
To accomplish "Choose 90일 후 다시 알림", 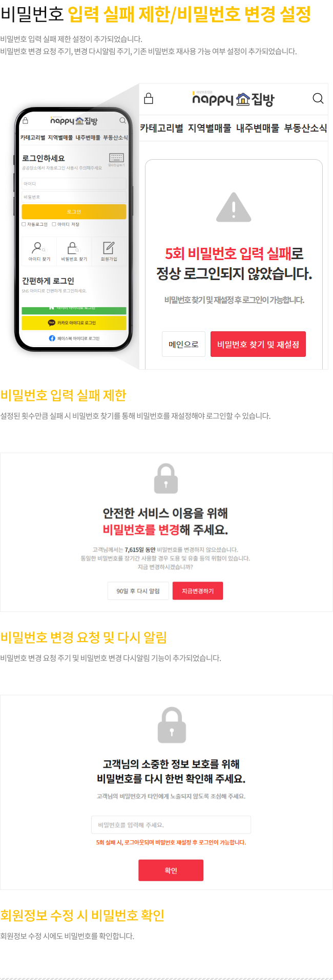I will [x=138, y=591].
